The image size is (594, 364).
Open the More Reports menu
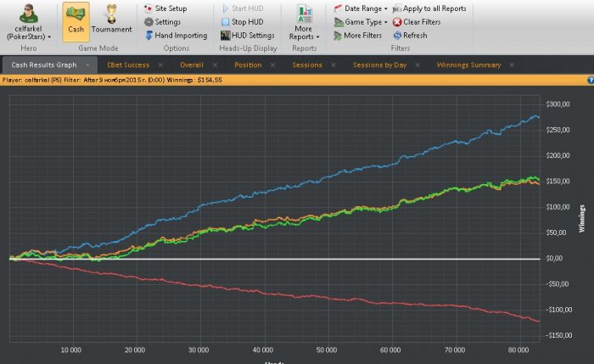[x=304, y=22]
